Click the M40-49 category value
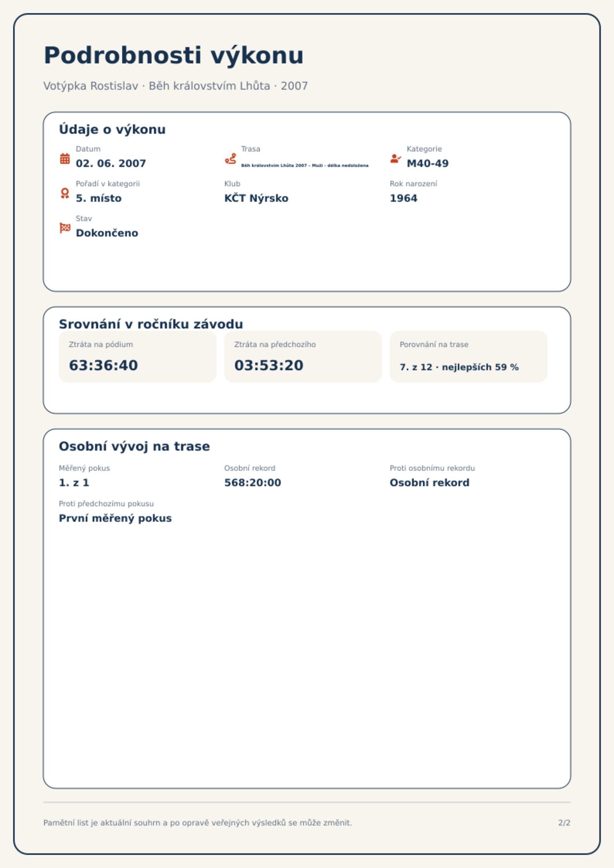Image resolution: width=614 pixels, height=868 pixels. click(x=428, y=163)
